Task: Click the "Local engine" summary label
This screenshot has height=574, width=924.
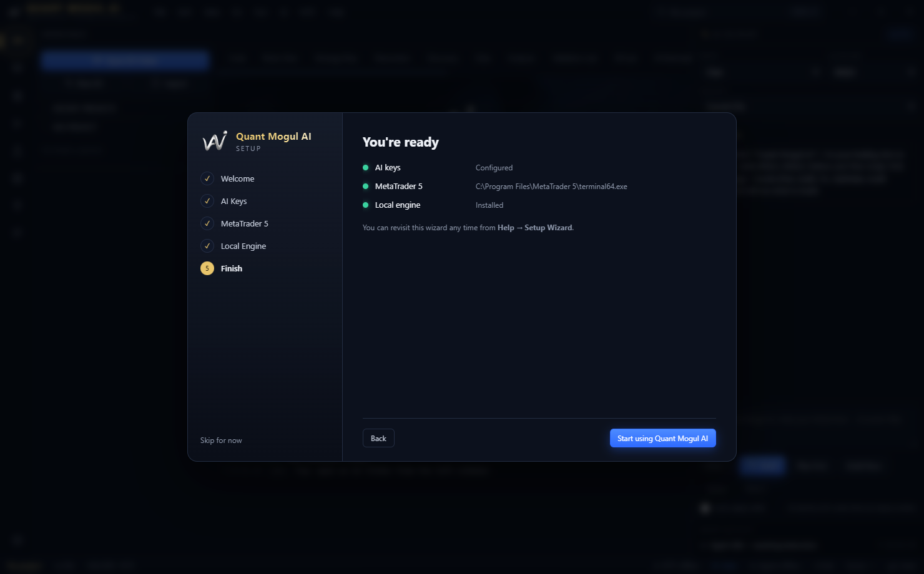Action: coord(398,205)
